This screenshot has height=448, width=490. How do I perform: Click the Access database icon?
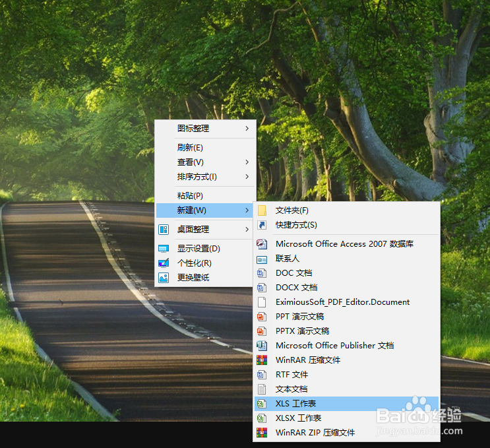click(262, 244)
